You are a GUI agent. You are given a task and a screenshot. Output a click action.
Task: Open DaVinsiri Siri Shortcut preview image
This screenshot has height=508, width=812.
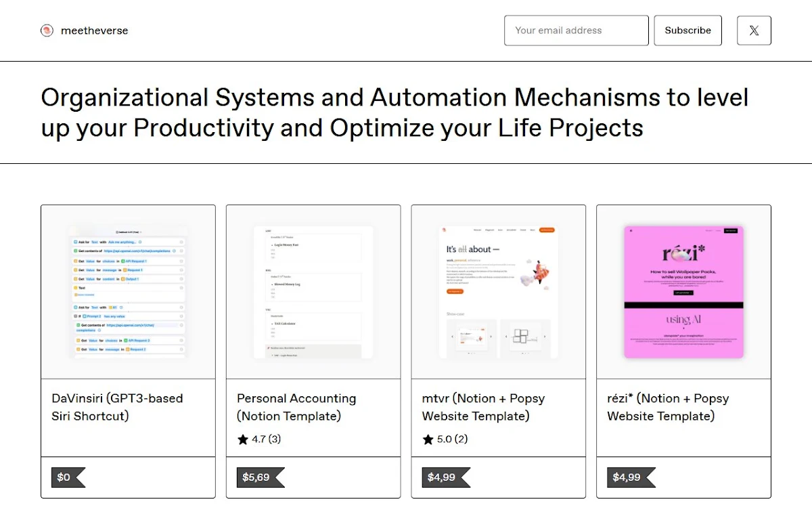click(128, 292)
